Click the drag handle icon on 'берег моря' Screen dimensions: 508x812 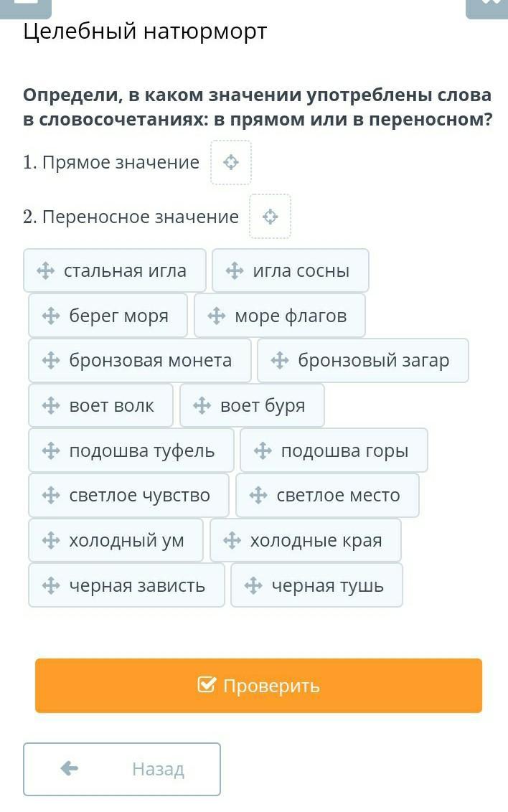click(51, 316)
